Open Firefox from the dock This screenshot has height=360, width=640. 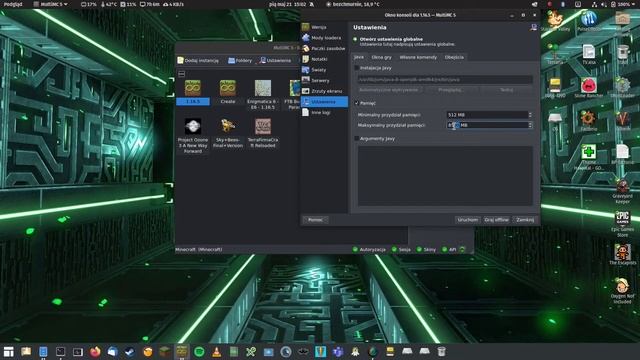point(95,351)
